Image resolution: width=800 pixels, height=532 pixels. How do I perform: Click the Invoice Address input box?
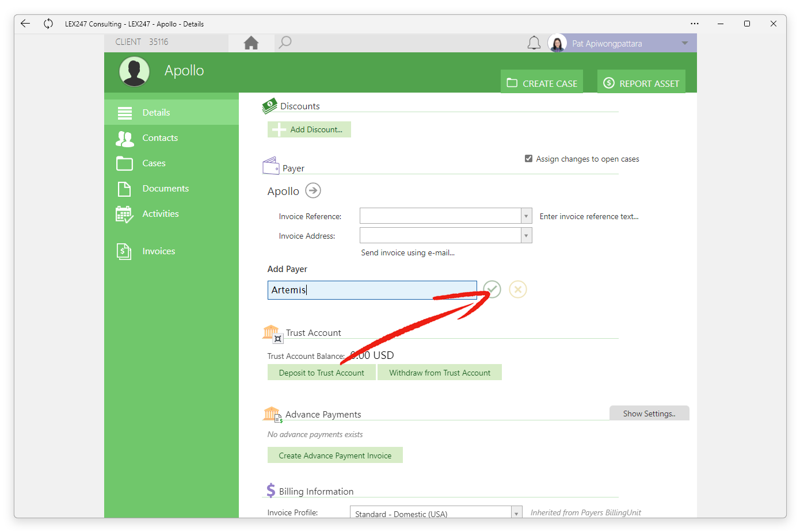coord(440,236)
